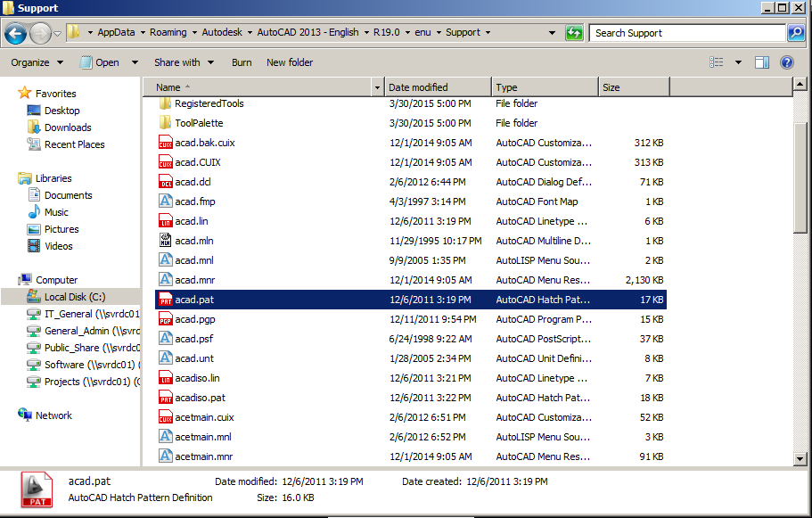Click Autodesk in the address path

point(222,32)
